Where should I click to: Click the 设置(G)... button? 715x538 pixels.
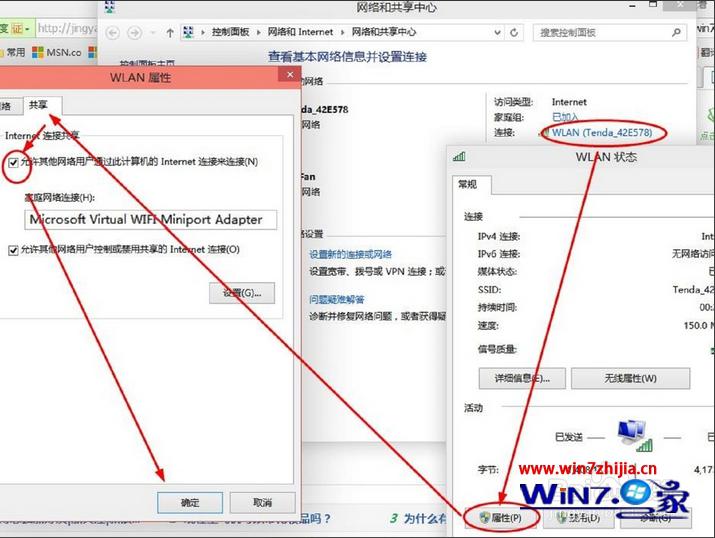click(x=242, y=293)
